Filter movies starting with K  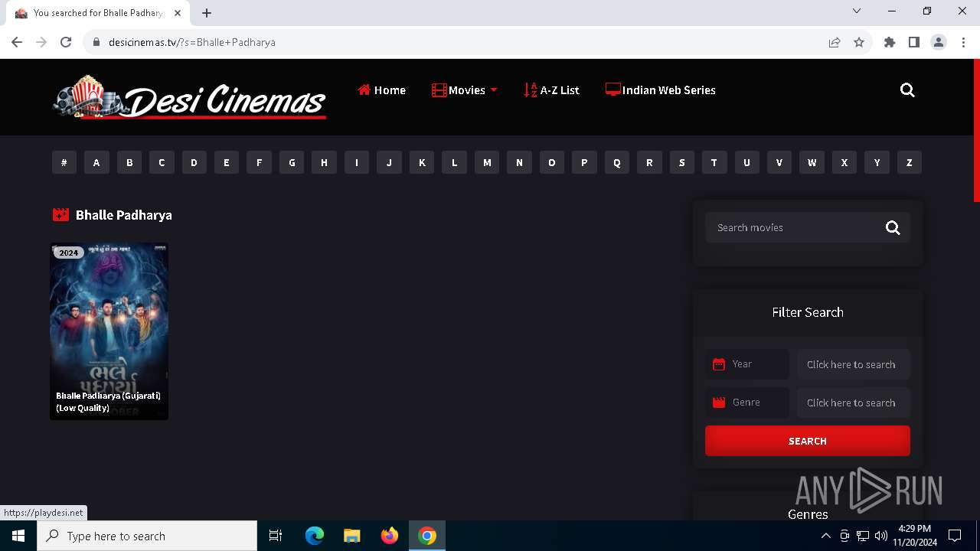coord(422,162)
